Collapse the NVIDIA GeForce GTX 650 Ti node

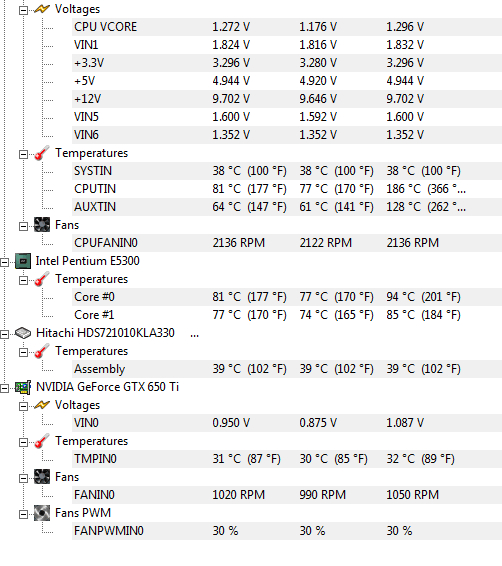point(4,388)
